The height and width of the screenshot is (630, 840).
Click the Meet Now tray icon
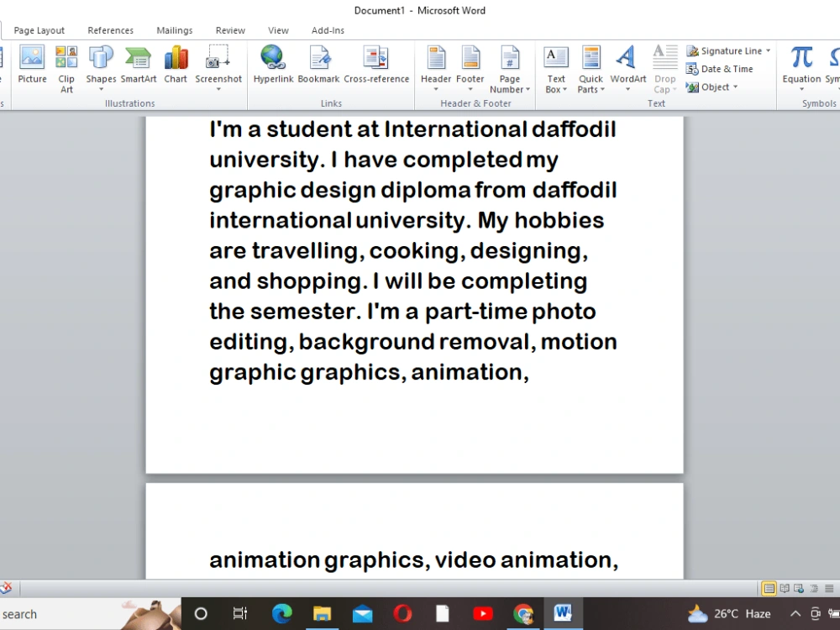(816, 614)
